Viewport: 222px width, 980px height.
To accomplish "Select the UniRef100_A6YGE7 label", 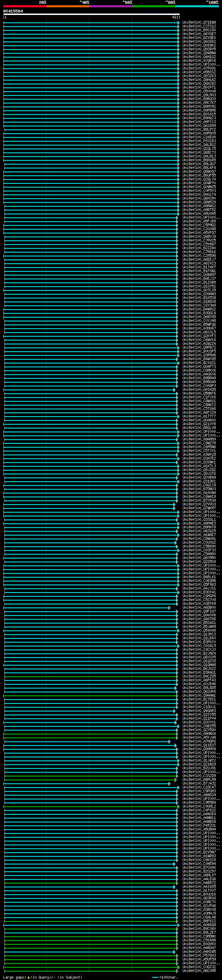I will coord(199,34).
